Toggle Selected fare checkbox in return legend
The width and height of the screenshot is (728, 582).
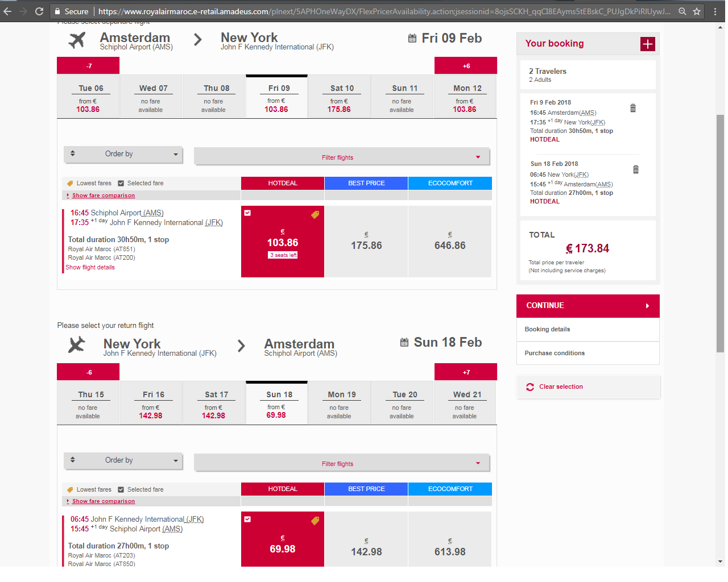pyautogui.click(x=121, y=489)
